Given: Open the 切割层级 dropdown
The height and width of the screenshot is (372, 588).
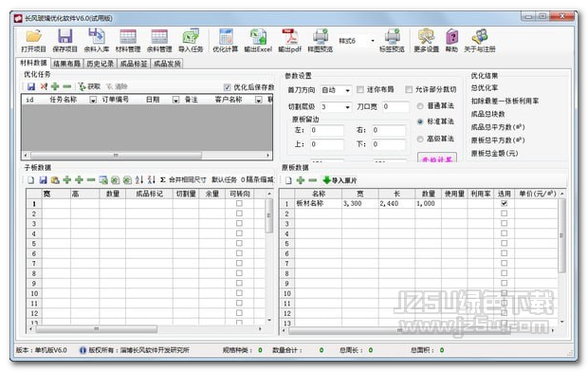Looking at the screenshot, I should click(x=348, y=107).
